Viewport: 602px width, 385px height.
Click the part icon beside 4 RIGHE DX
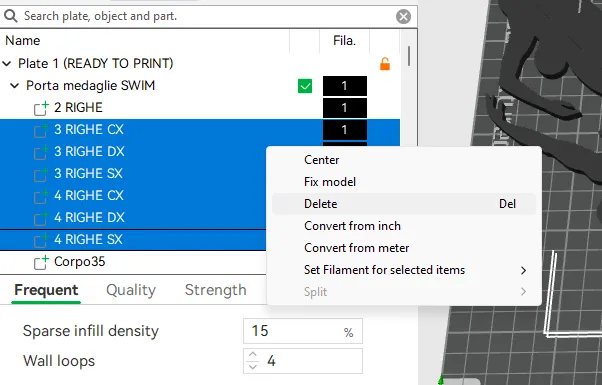tap(41, 218)
